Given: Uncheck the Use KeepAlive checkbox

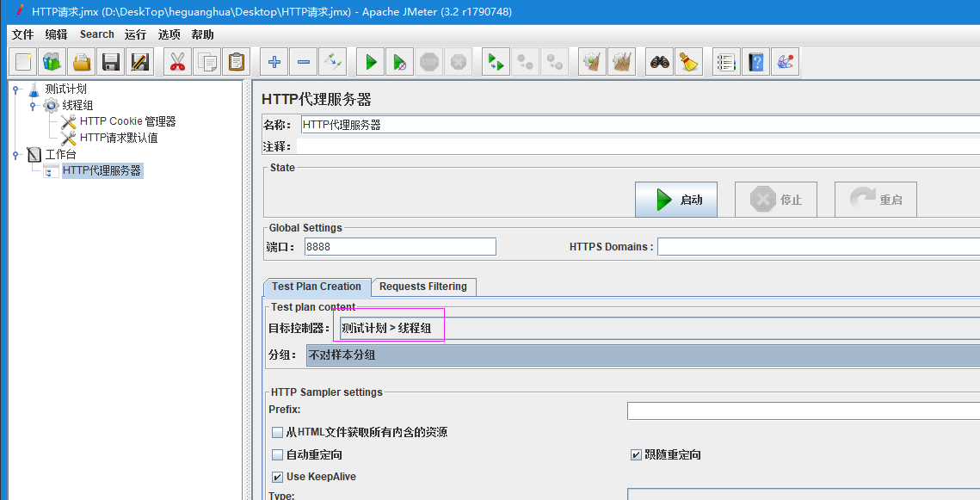Looking at the screenshot, I should tap(278, 477).
